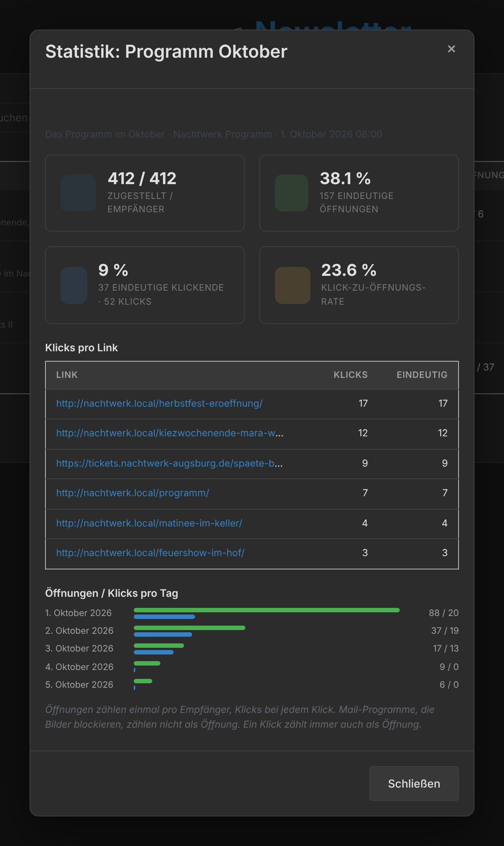Viewport: 504px width, 846px height.
Task: Click the LINK column header
Action: [x=67, y=375]
